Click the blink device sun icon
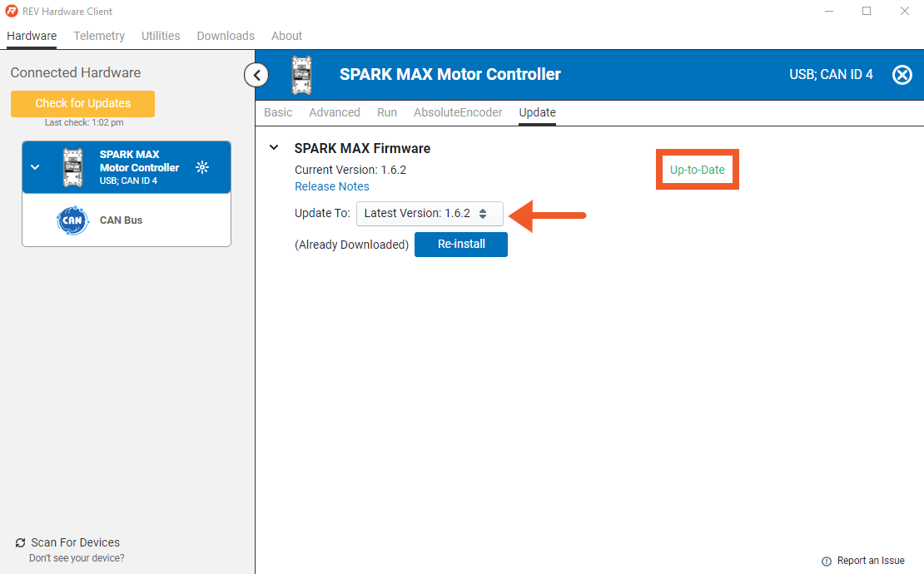Viewport: 924px width, 574px height. (202, 167)
